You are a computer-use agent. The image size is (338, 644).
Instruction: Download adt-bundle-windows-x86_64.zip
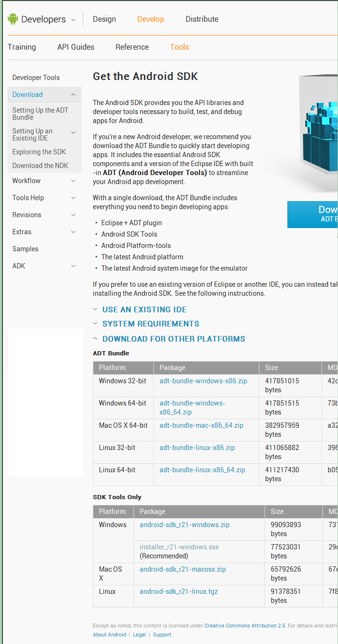(192, 407)
